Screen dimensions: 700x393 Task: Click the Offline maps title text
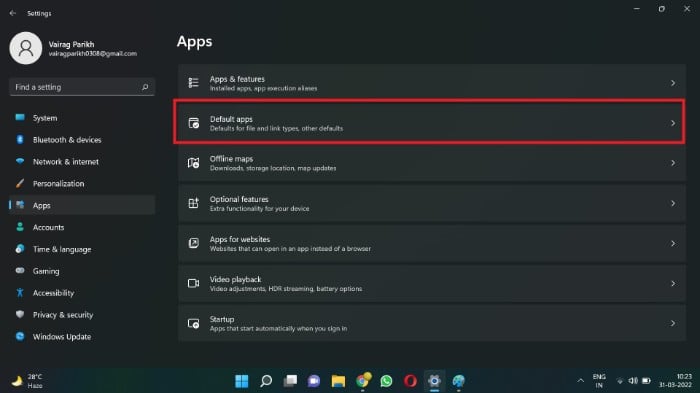pyautogui.click(x=231, y=159)
